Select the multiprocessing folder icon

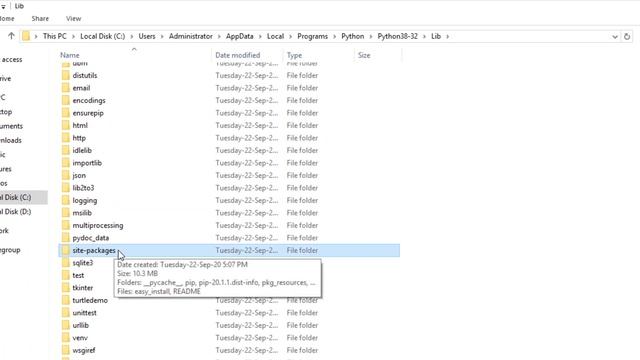(66, 225)
